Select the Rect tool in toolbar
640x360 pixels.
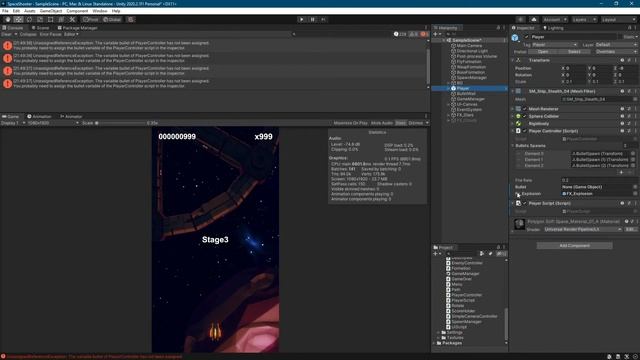point(51,19)
